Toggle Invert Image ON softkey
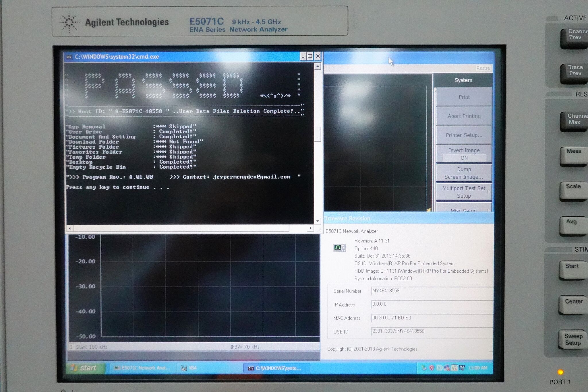 464,154
